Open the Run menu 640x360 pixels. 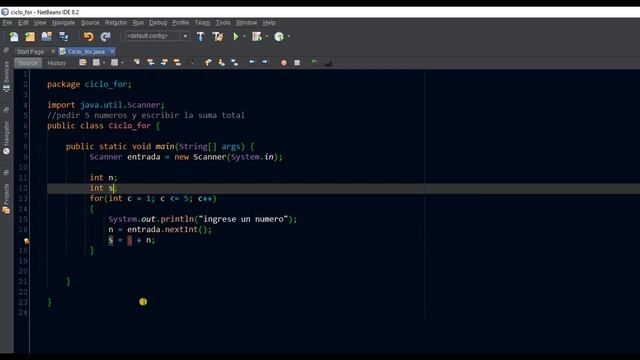pyautogui.click(x=138, y=23)
